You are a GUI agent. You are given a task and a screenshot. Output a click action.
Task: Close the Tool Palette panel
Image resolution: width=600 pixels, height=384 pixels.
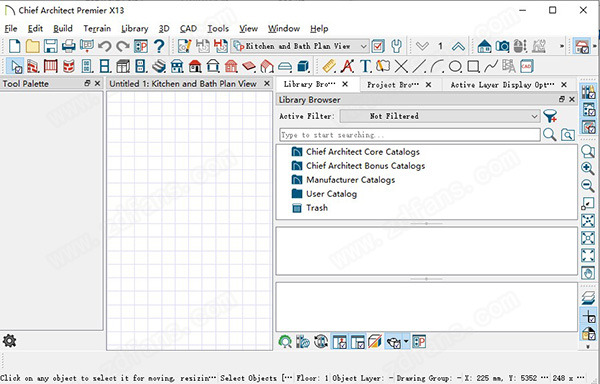tap(97, 83)
